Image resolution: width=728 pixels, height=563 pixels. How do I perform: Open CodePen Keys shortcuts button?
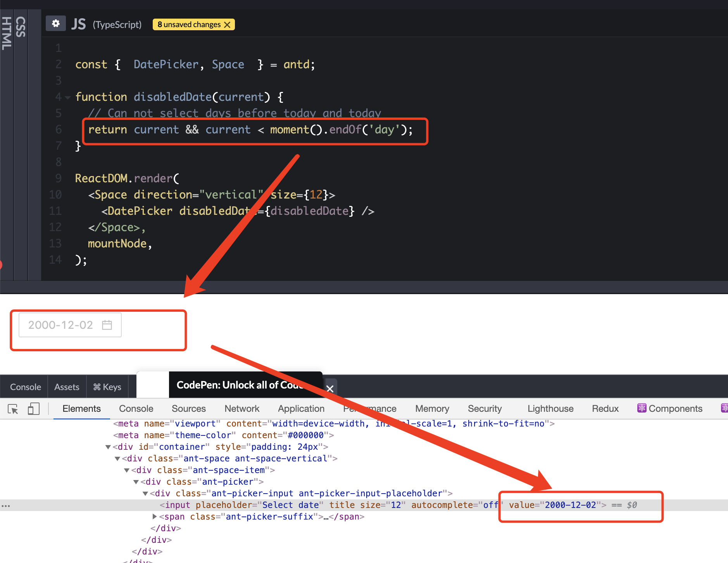pyautogui.click(x=107, y=387)
